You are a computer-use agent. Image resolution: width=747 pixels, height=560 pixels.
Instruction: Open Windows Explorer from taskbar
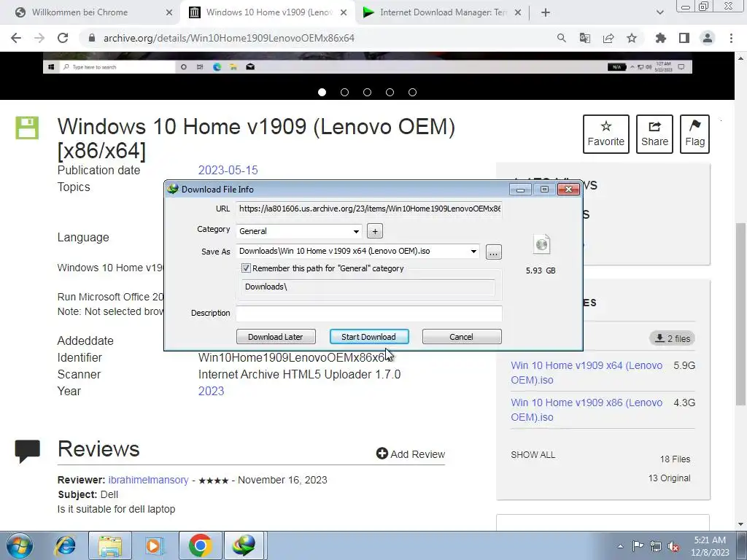(110, 545)
